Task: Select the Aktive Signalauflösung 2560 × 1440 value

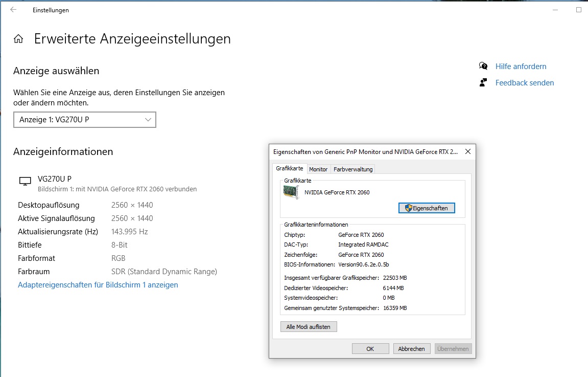Action: pyautogui.click(x=132, y=218)
